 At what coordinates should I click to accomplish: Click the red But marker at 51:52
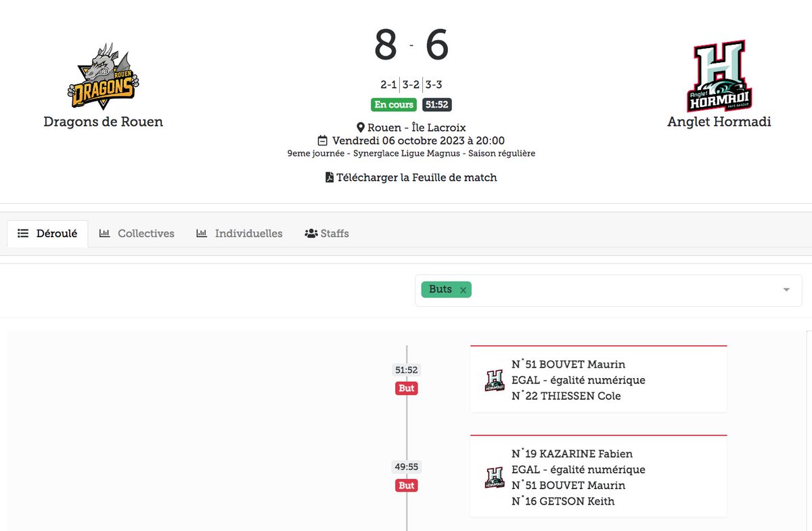407,388
